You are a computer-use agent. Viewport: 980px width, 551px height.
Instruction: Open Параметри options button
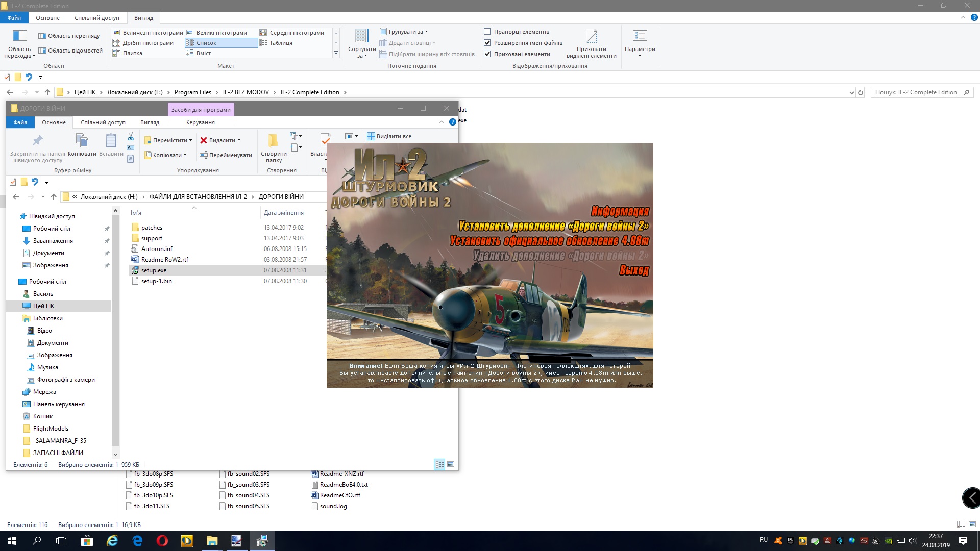(640, 43)
